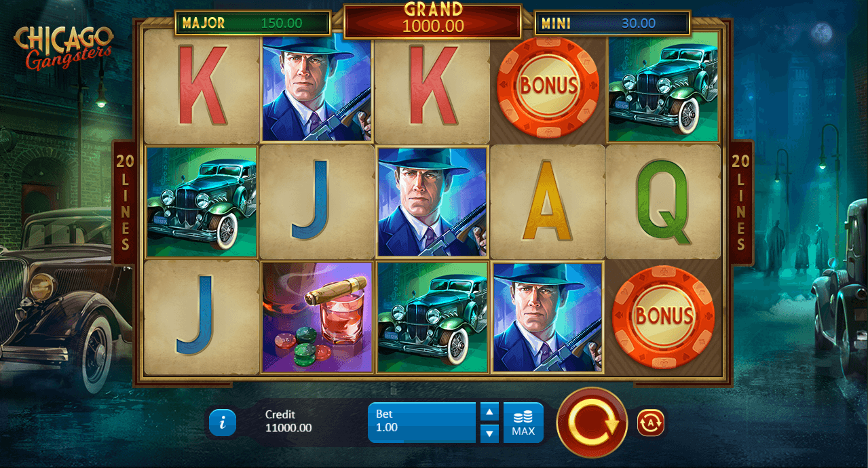Toggle autoplay with the small A icon
The image size is (868, 468).
pyautogui.click(x=650, y=423)
